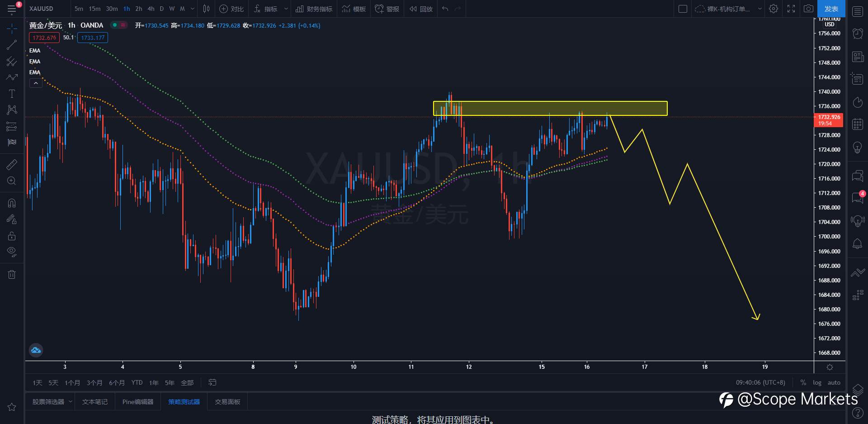The image size is (868, 424).
Task: Select the 30m timeframe
Action: [x=112, y=9]
